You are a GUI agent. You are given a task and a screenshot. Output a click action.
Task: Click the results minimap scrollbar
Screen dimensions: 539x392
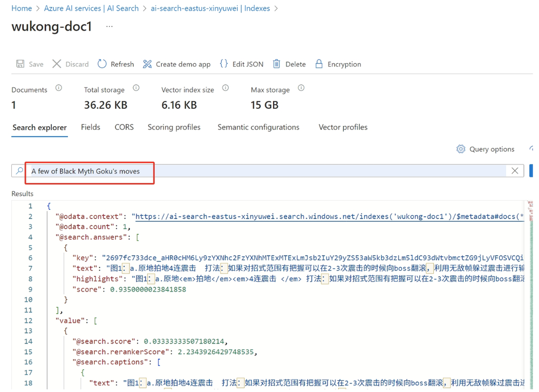[x=530, y=295]
